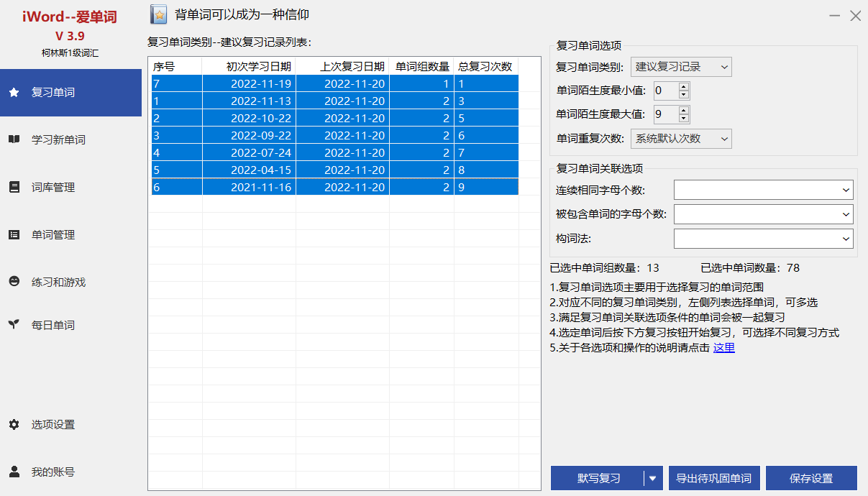868x496 pixels.
Task: Click the star icon beside 复习单词
Action: 14,93
